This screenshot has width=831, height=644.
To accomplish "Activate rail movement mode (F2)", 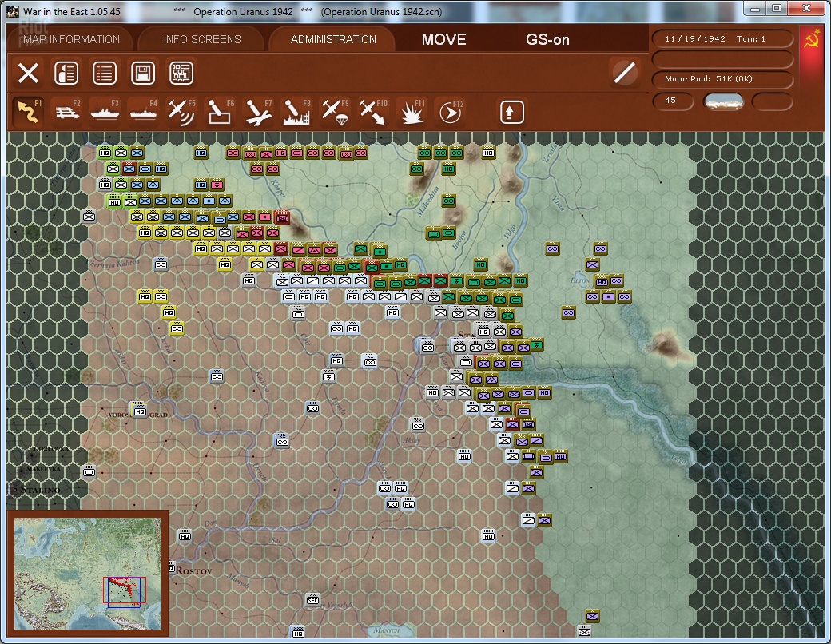I will click(x=67, y=112).
